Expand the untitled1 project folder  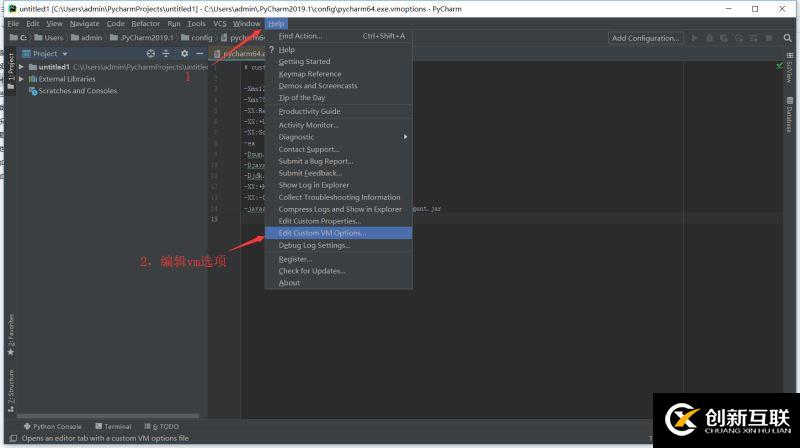[21, 67]
